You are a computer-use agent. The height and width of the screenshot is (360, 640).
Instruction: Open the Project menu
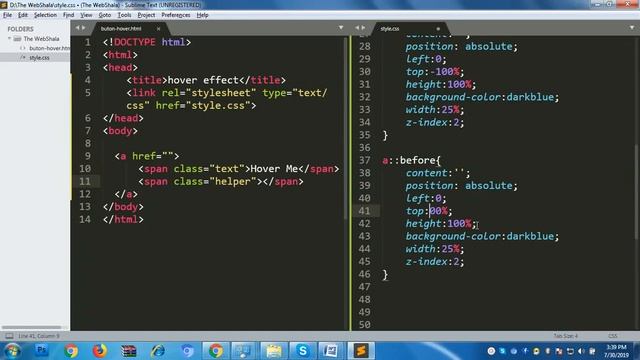pos(146,15)
